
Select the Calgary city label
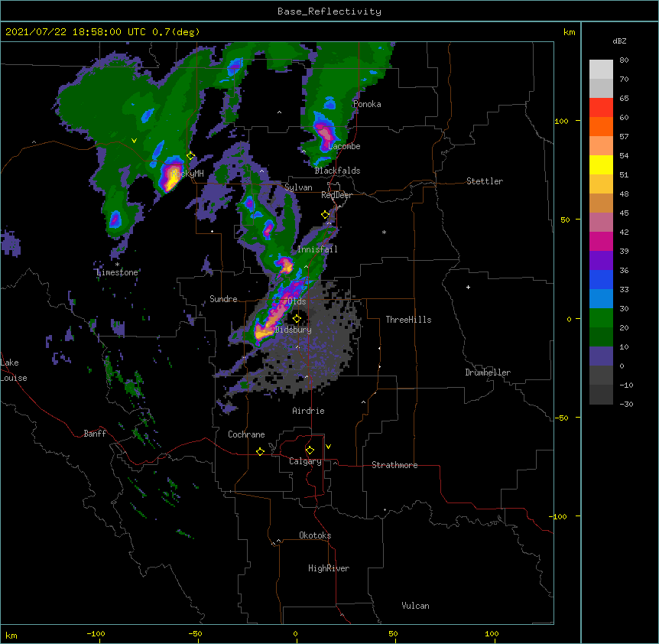coord(305,461)
